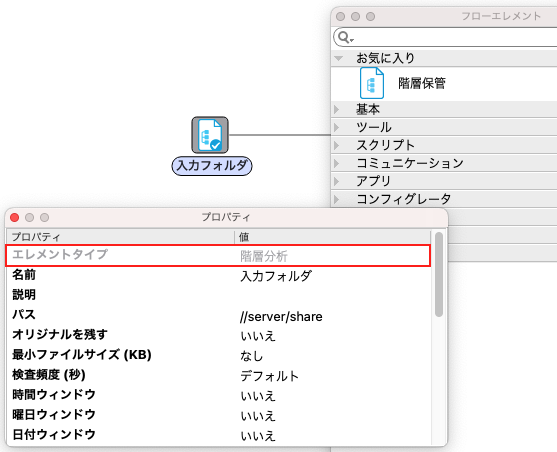Click the フローエレメント window title bar
The height and width of the screenshot is (452, 557).
tap(444, 16)
